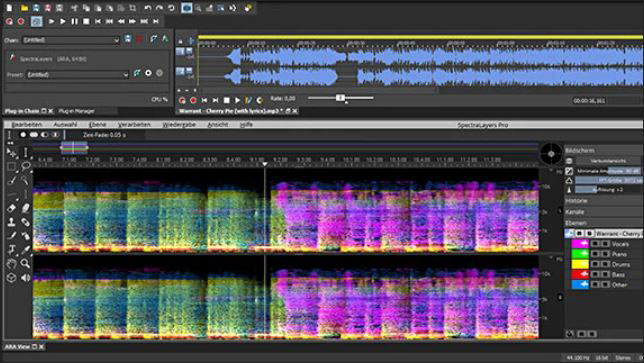Open the Hilfe menu

246,124
